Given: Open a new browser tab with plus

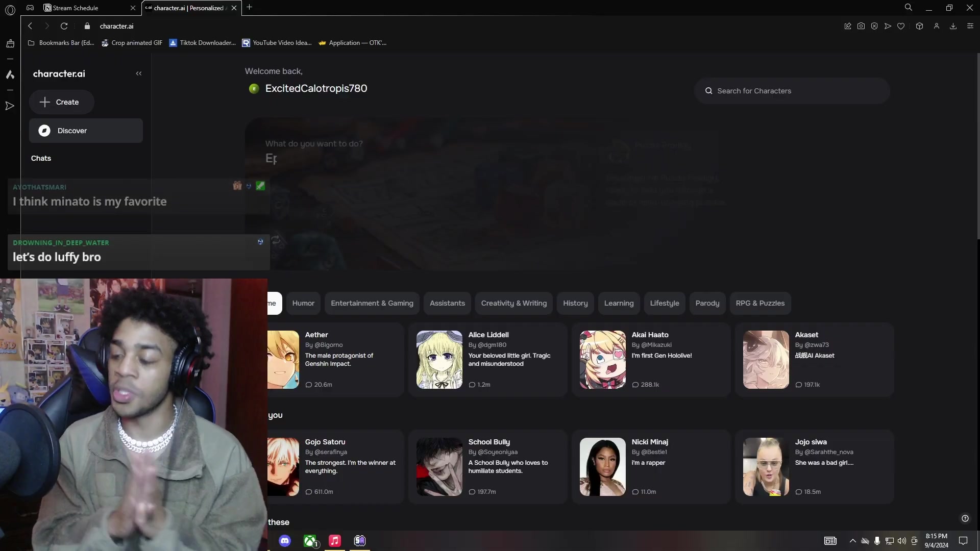Looking at the screenshot, I should pos(249,7).
